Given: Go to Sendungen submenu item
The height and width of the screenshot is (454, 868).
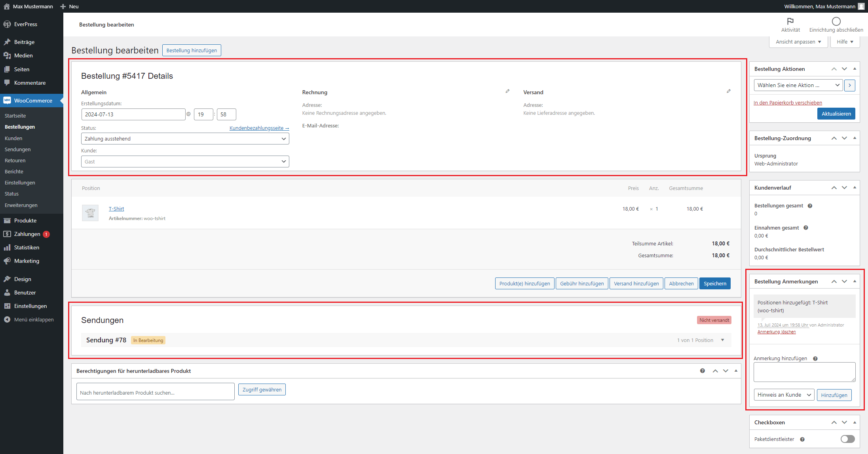Looking at the screenshot, I should pos(17,149).
